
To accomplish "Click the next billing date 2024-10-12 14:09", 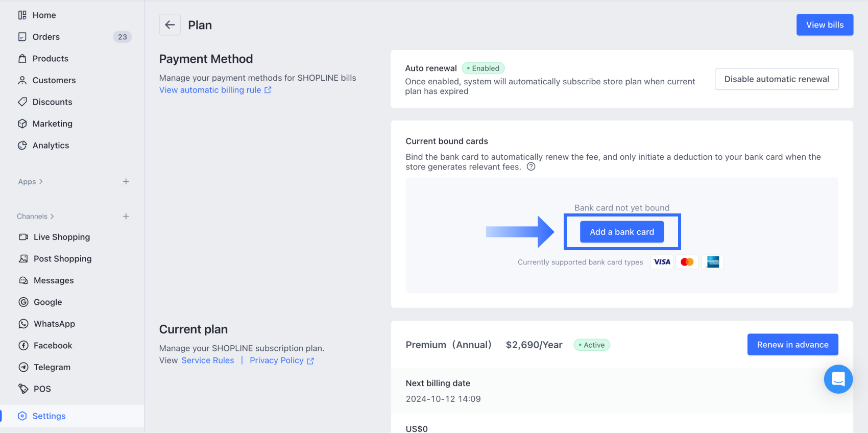I will [x=443, y=399].
